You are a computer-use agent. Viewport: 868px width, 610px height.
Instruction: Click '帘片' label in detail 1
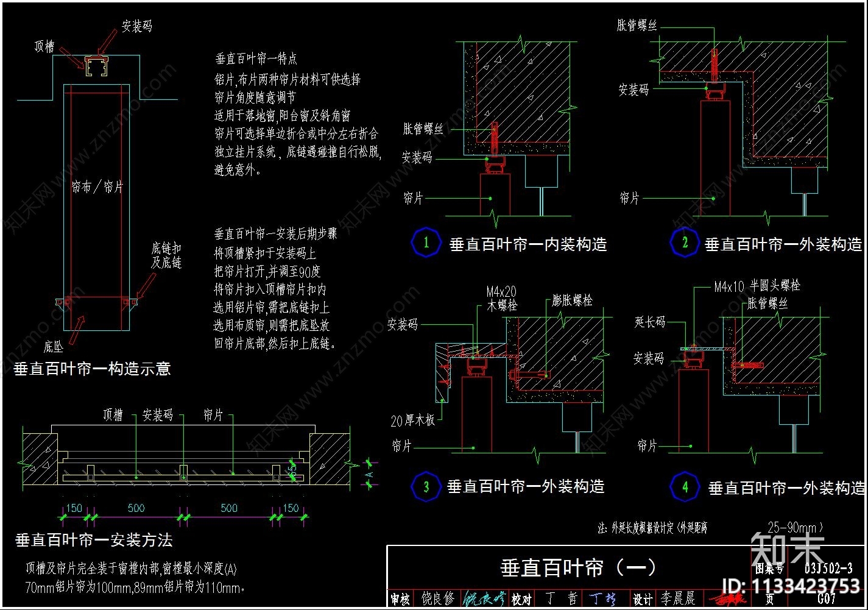(x=412, y=197)
